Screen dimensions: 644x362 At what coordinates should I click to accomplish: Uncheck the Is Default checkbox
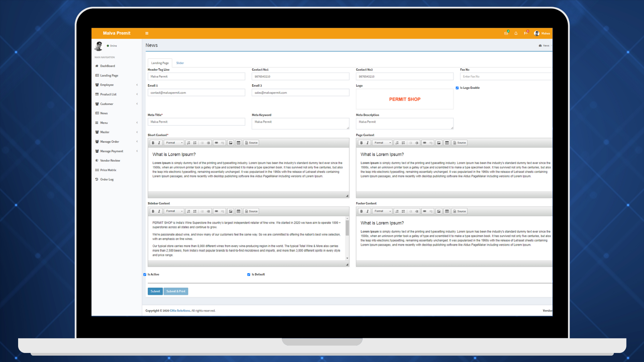click(x=249, y=275)
